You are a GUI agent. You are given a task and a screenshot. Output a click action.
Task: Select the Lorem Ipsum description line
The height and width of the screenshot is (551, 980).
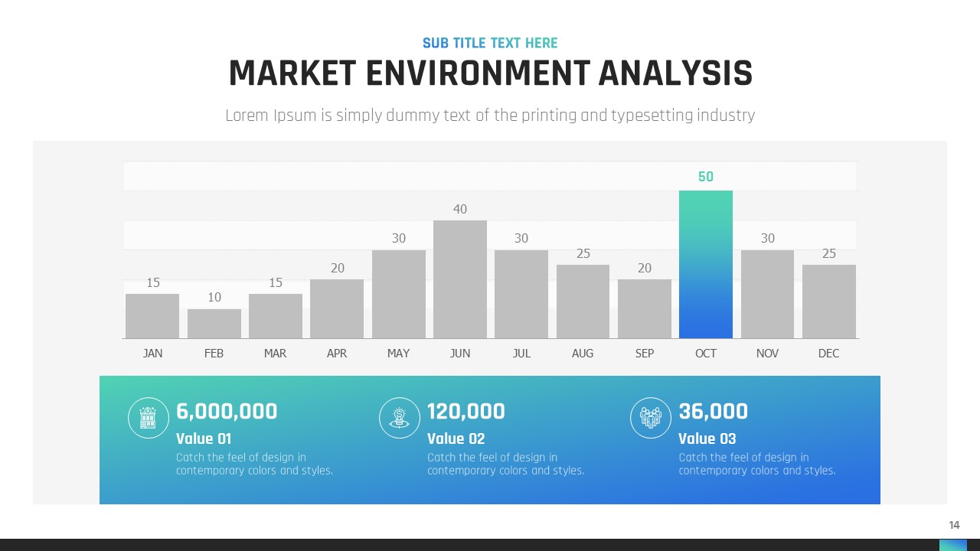pos(490,116)
